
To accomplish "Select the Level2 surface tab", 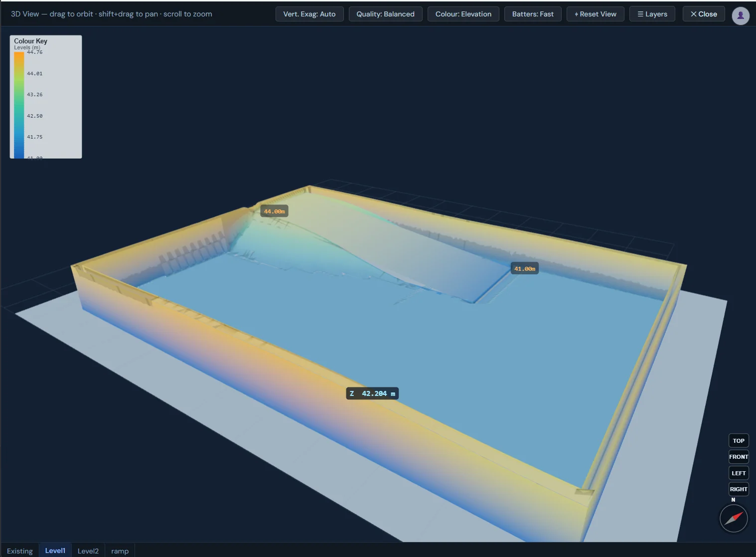I will pos(88,551).
